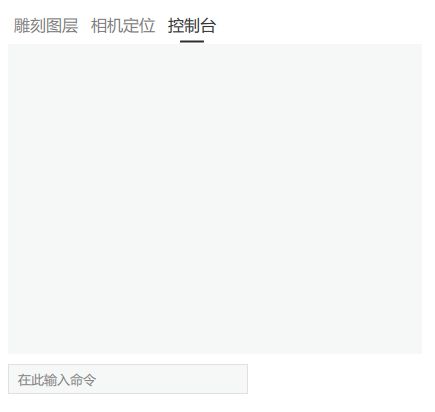
Task: Click the underline indicator beneath 控制台
Action: 192,42
